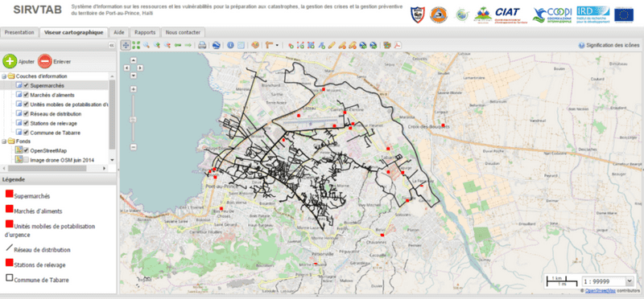Click the pencil edit tool
Image resolution: width=644 pixels, height=299 pixels.
coord(332,46)
